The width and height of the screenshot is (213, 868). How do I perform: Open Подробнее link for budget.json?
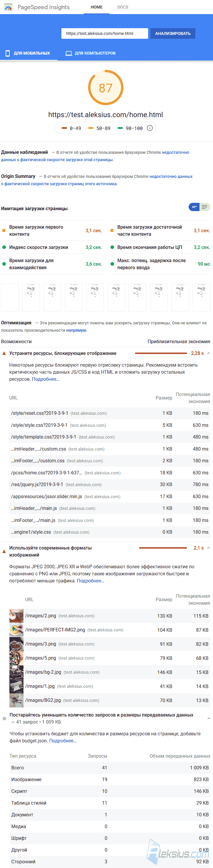63,741
